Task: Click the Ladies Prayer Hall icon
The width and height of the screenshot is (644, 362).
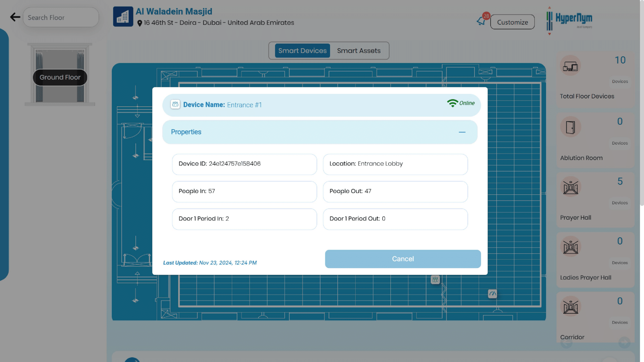Action: tap(570, 247)
